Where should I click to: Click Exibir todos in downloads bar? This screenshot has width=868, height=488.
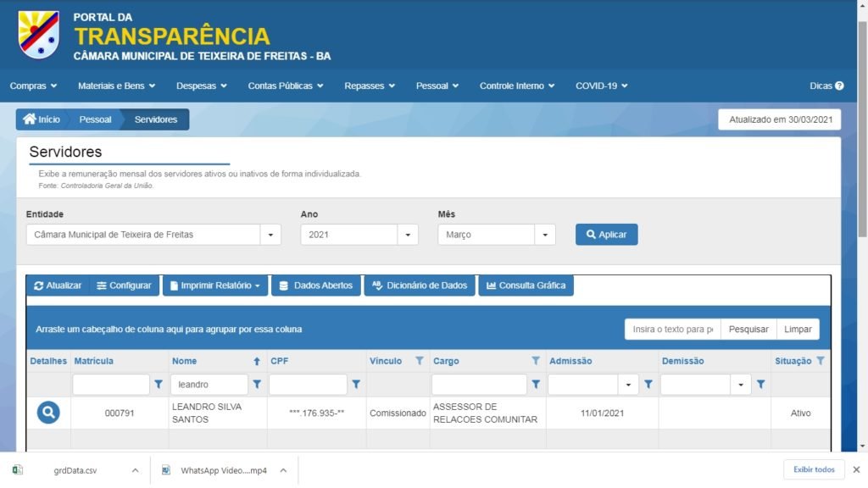pos(814,469)
